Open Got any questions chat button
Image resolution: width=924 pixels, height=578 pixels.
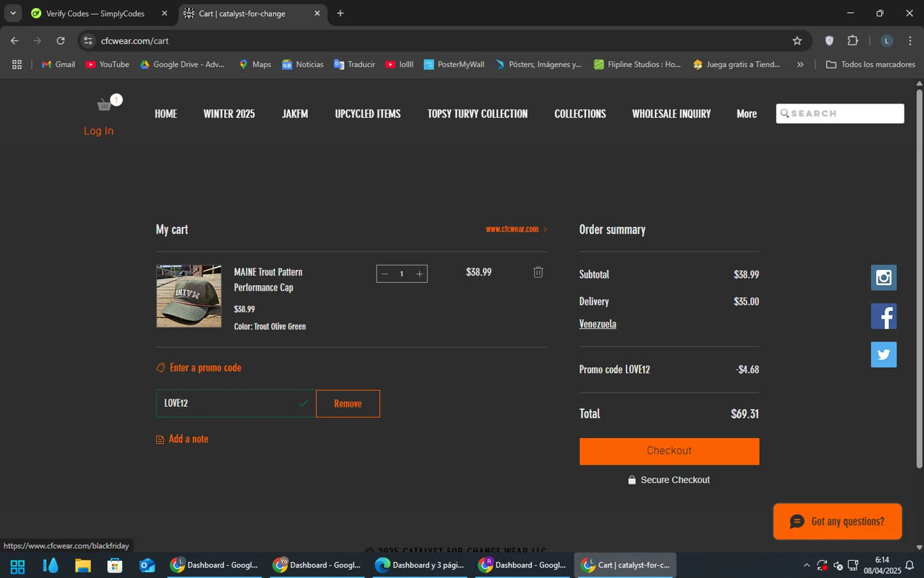(838, 521)
